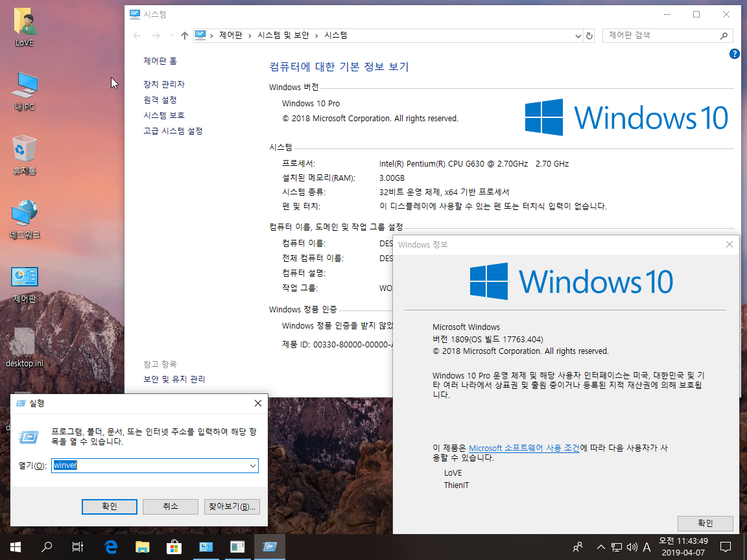Click the search magnifier in 제어판 검색
The height and width of the screenshot is (560, 747).
(724, 36)
